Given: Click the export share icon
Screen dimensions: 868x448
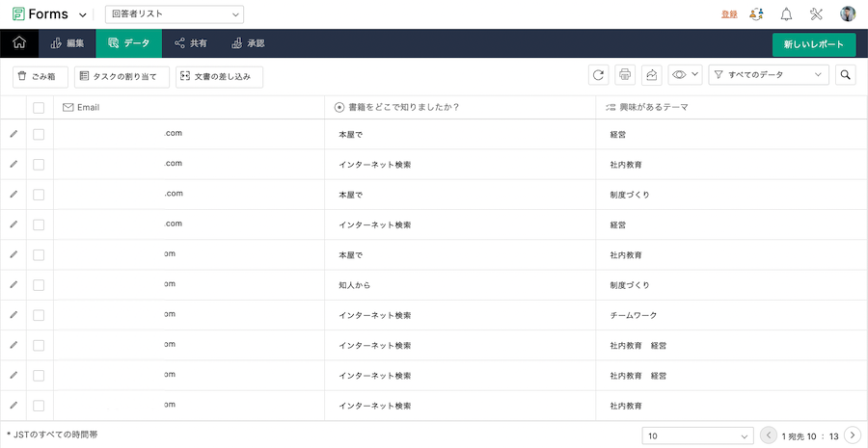Looking at the screenshot, I should point(651,75).
